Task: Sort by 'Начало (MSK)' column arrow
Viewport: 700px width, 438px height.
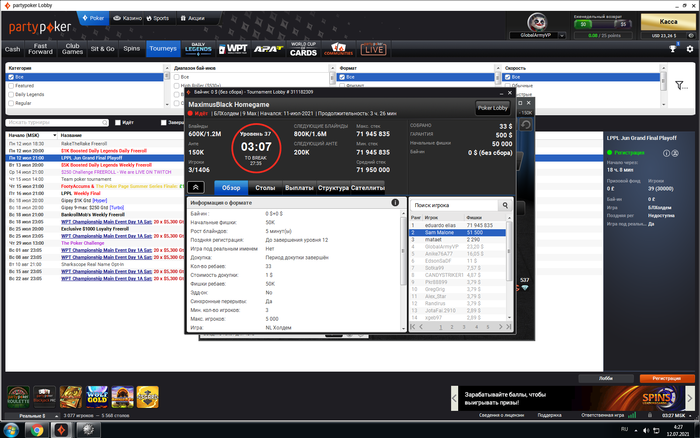Action: coord(54,135)
